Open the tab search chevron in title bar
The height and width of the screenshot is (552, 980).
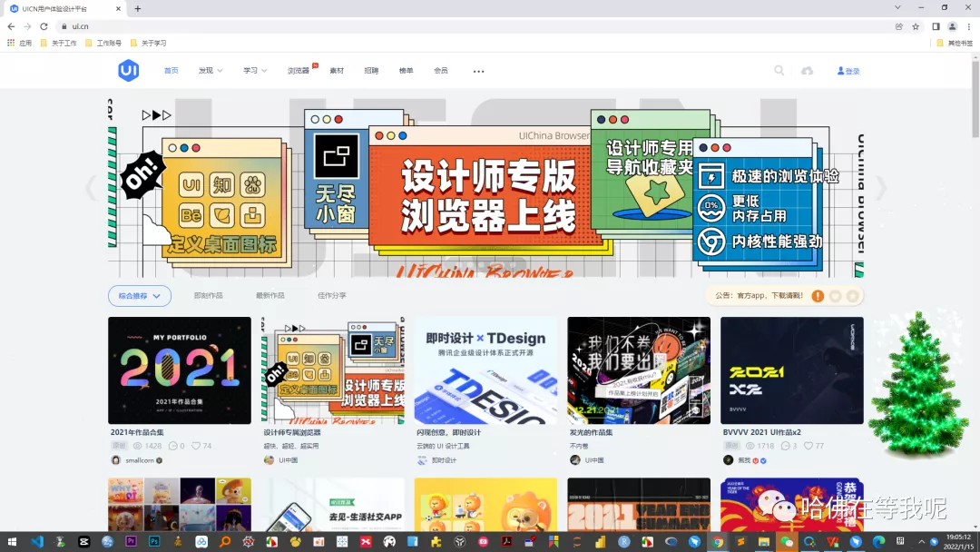[897, 8]
